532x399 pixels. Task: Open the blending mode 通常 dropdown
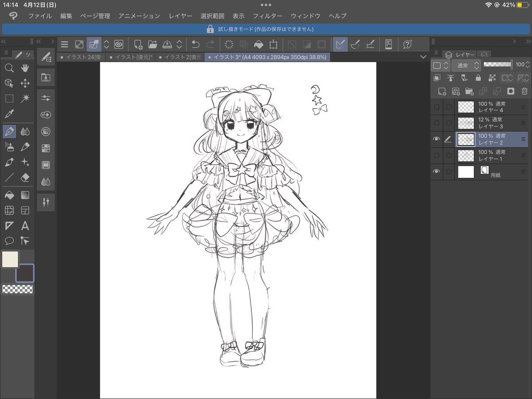click(x=465, y=65)
